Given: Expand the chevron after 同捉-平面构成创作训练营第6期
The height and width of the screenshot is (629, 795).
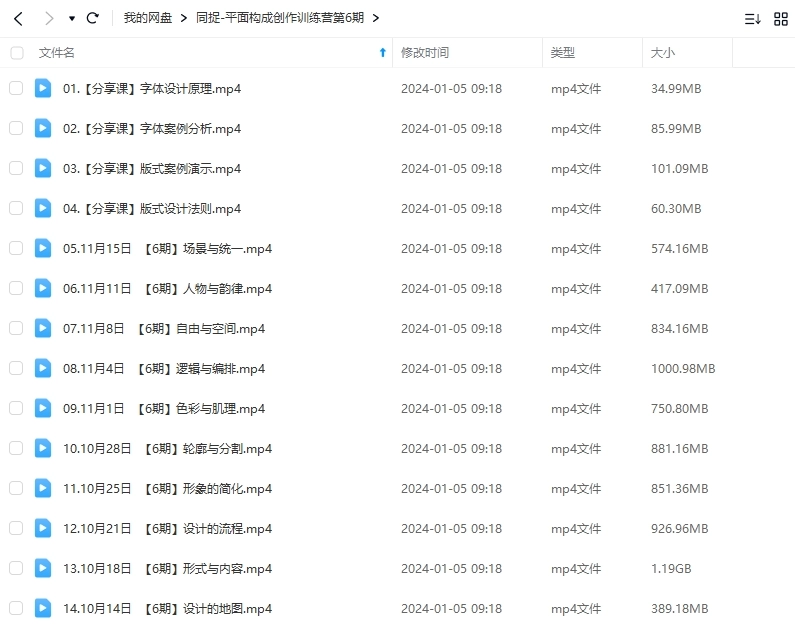Looking at the screenshot, I should point(374,18).
